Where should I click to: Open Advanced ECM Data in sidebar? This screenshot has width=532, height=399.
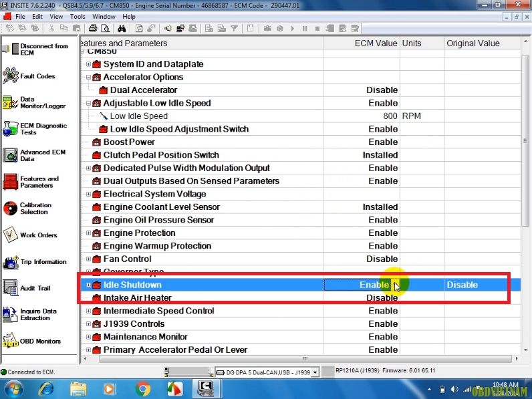34,156
